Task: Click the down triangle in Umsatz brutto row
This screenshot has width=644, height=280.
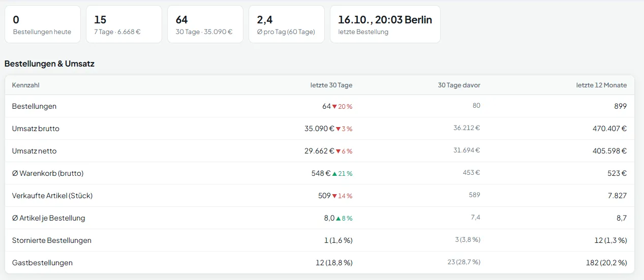Action: (338, 129)
